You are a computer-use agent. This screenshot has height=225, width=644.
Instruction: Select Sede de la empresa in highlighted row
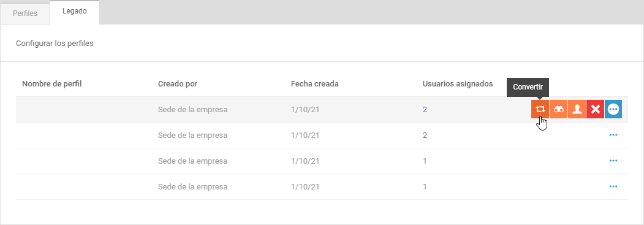point(192,110)
